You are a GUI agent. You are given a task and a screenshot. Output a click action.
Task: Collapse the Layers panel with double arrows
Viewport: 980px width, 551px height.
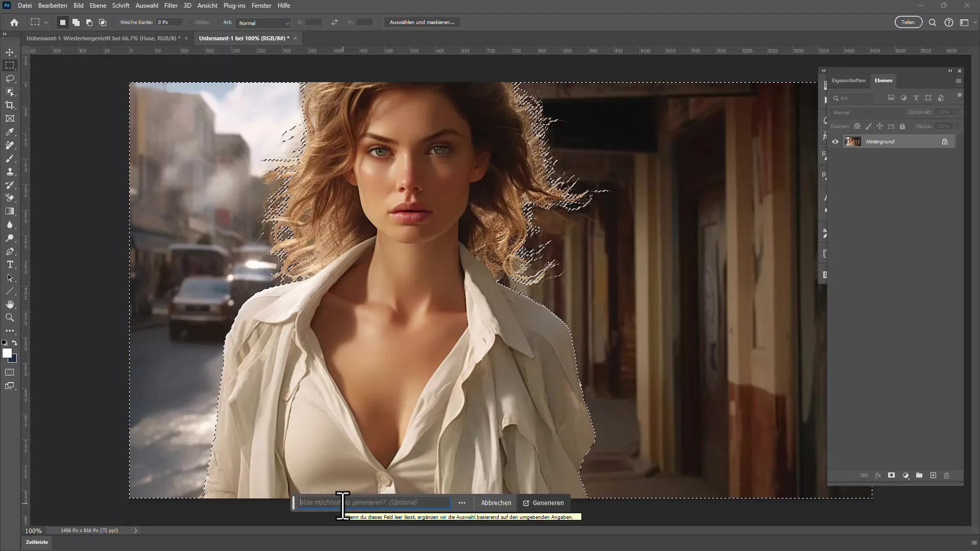tap(950, 71)
